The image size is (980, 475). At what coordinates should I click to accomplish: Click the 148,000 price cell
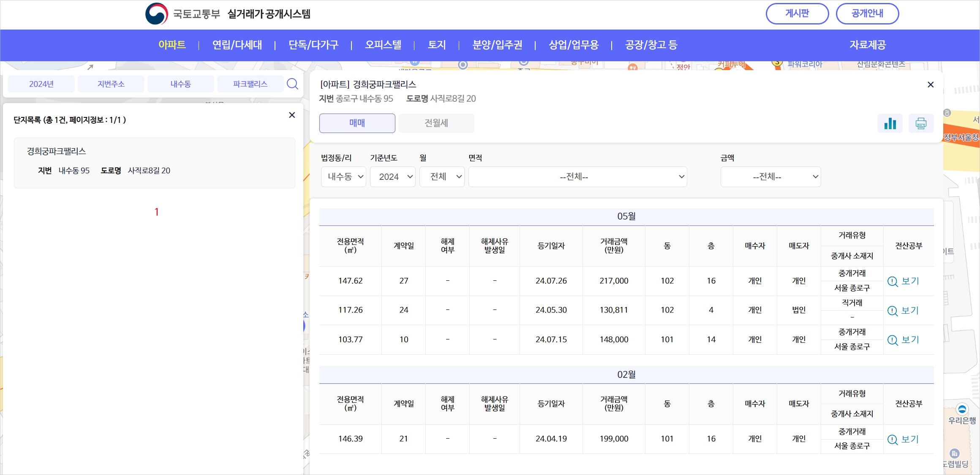coord(614,340)
